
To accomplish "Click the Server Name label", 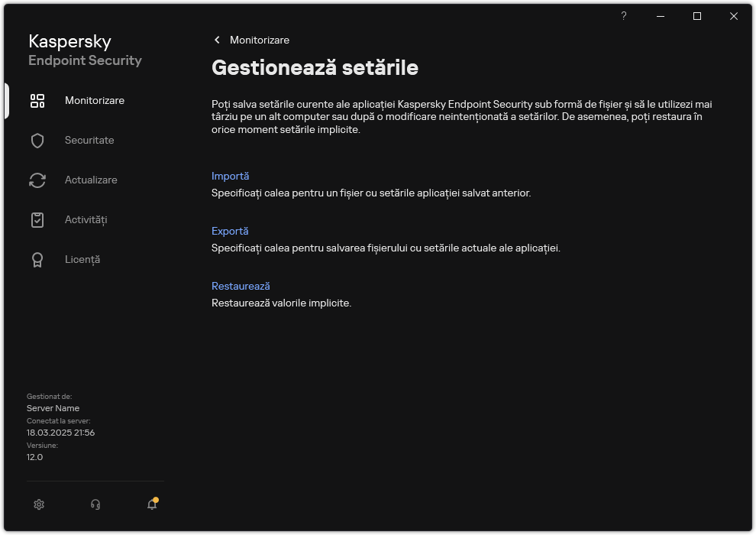I will coord(53,408).
